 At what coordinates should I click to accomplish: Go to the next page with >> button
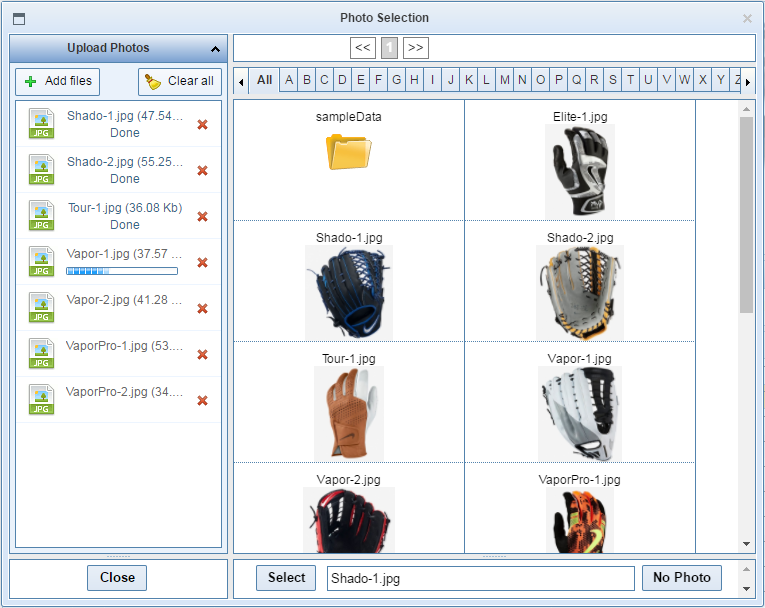[416, 48]
